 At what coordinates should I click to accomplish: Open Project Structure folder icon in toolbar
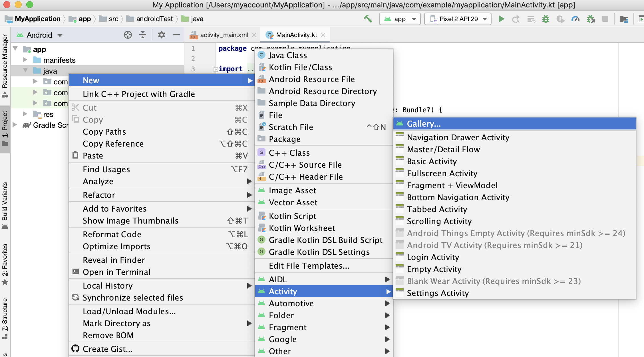tap(624, 19)
